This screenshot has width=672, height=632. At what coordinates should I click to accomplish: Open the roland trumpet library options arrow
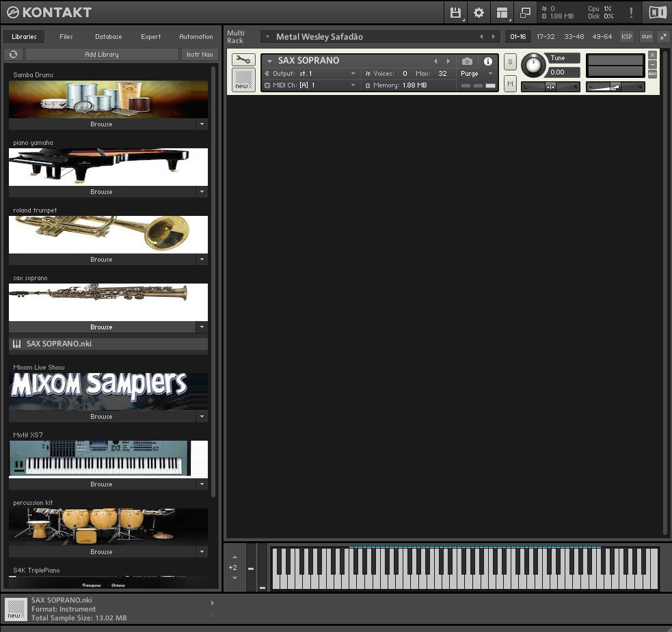point(202,260)
